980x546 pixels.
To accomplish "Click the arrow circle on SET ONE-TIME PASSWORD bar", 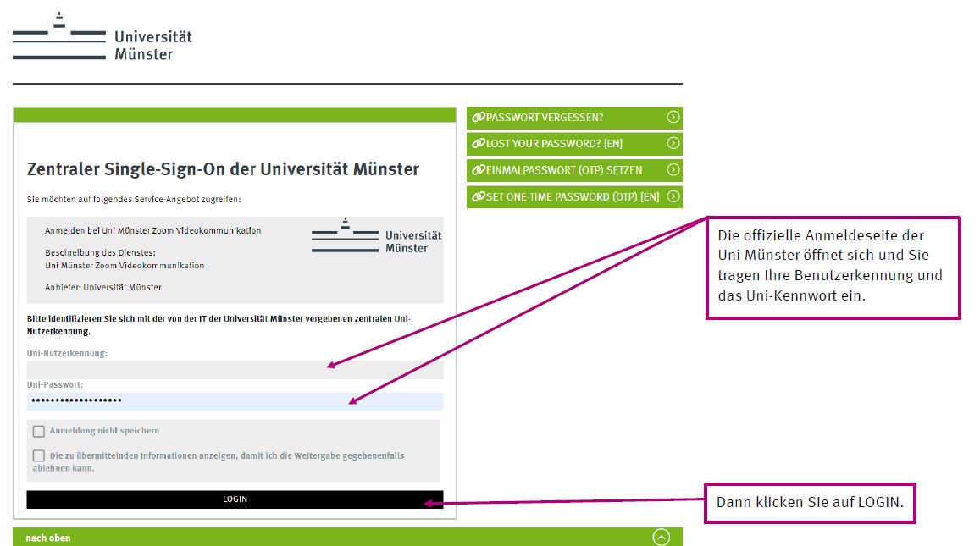I will [673, 196].
